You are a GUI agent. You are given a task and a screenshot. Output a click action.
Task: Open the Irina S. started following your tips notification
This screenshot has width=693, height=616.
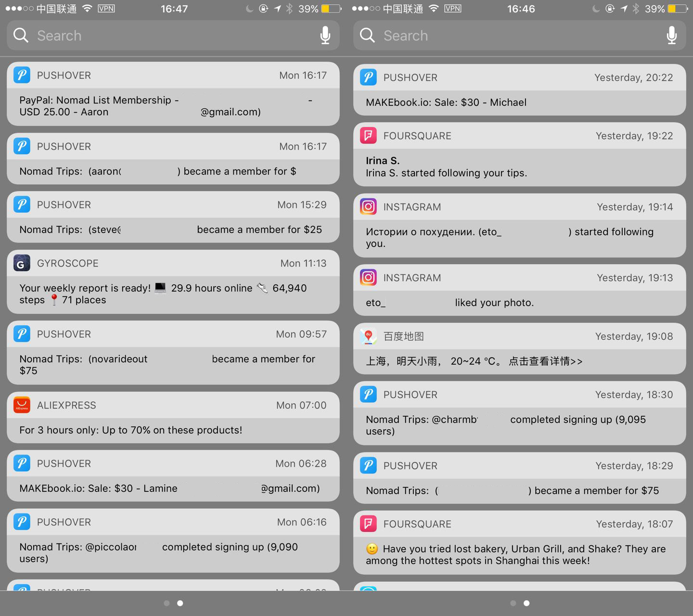520,154
